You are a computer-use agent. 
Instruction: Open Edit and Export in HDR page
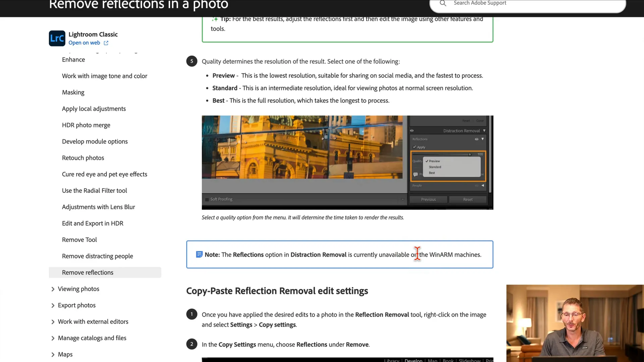click(x=93, y=224)
